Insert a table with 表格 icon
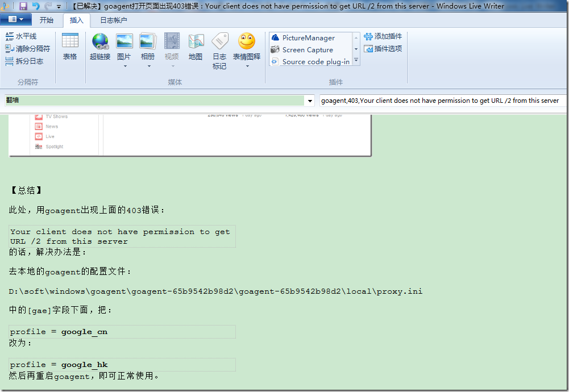The image size is (569, 392). click(x=70, y=46)
